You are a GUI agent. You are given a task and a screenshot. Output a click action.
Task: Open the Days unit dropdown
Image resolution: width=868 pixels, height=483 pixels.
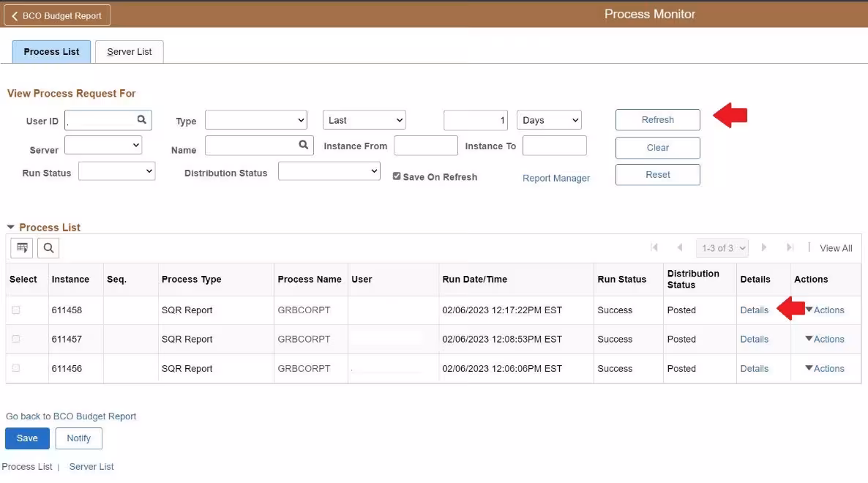549,120
